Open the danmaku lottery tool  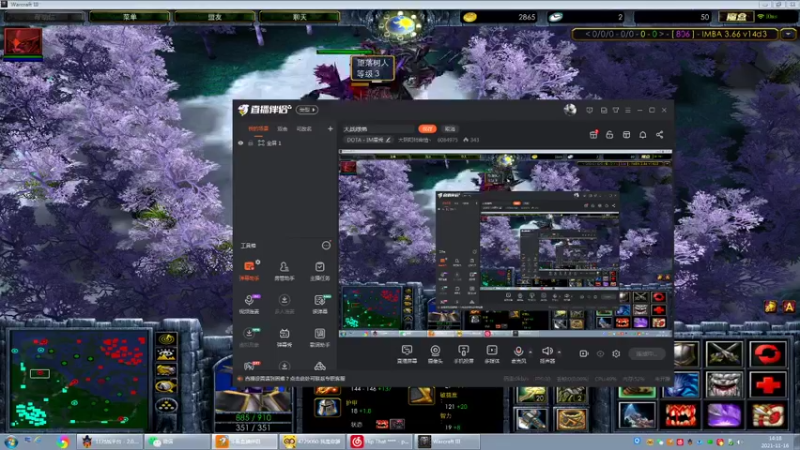click(319, 303)
